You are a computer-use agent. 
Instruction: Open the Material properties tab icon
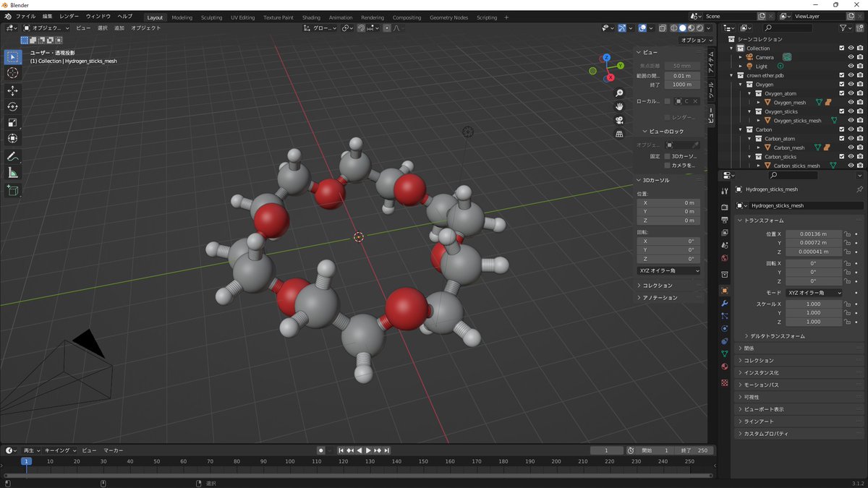(726, 367)
